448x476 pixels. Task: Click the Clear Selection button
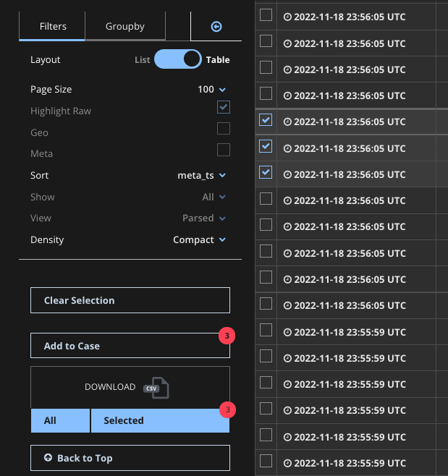(130, 300)
